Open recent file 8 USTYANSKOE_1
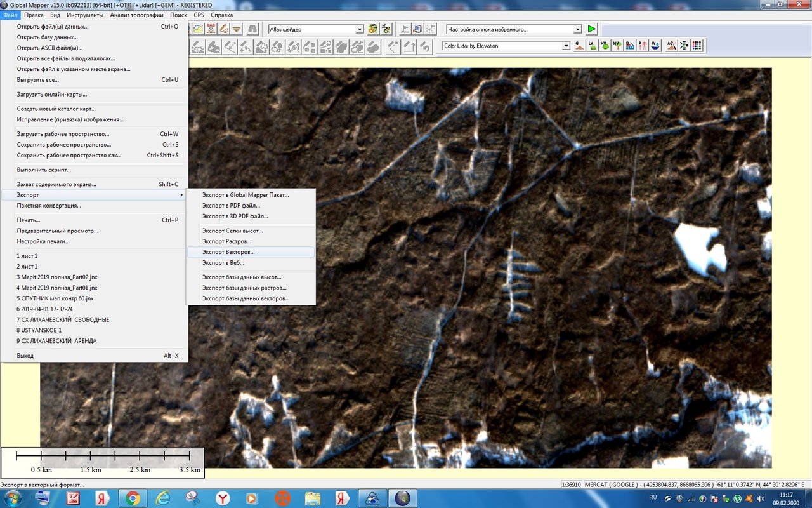 94,330
